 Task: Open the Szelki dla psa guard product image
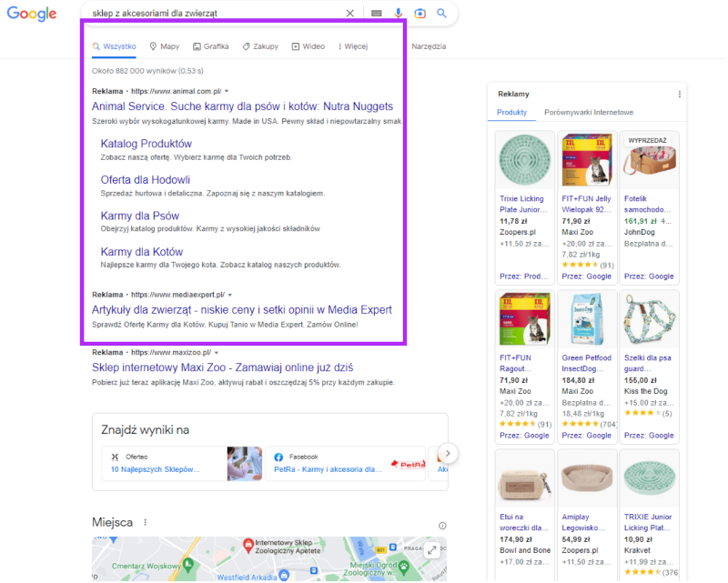649,319
